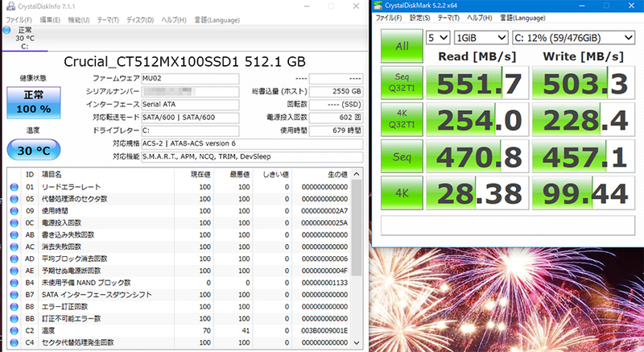Viewport: 644px width, 352px height.
Task: Click the Crucial_CT512MX100SSD1 512.1 GB drive title
Action: pos(184,61)
